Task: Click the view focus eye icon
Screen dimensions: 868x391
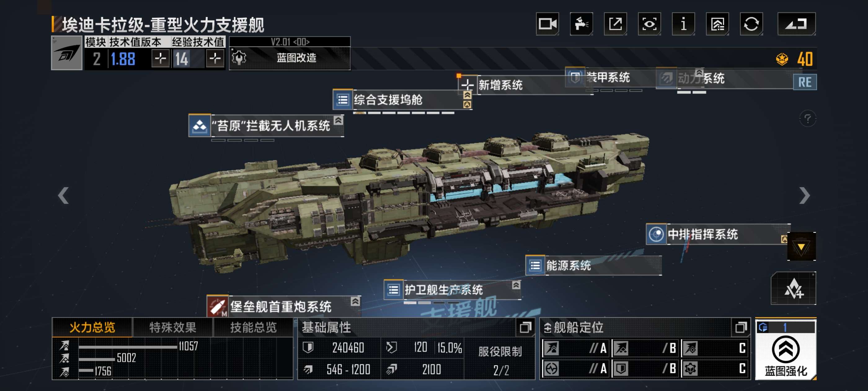Action: [x=649, y=24]
